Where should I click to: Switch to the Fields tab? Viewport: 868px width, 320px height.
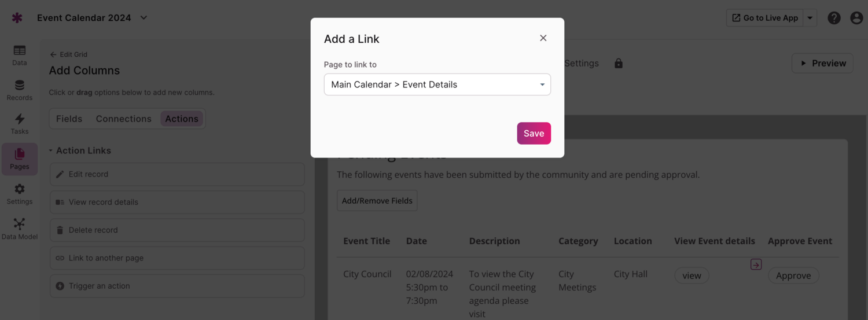pyautogui.click(x=69, y=119)
